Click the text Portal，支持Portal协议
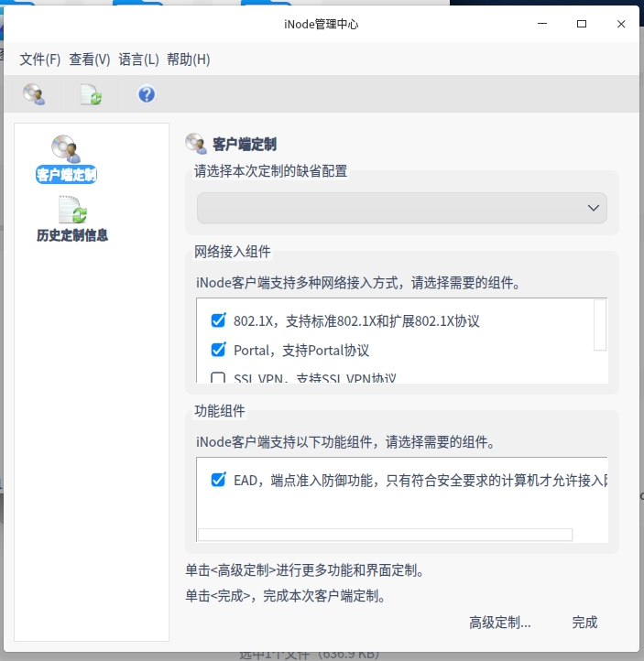The height and width of the screenshot is (661, 644). coord(301,351)
